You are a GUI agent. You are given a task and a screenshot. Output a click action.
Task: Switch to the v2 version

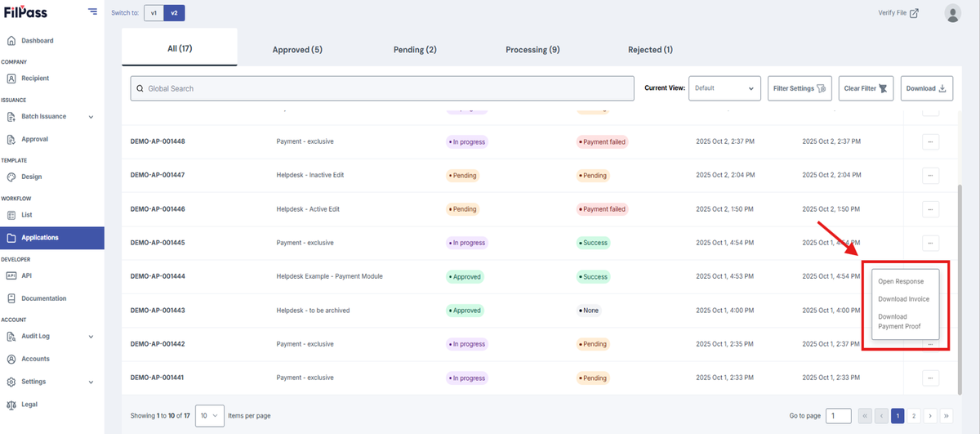174,13
